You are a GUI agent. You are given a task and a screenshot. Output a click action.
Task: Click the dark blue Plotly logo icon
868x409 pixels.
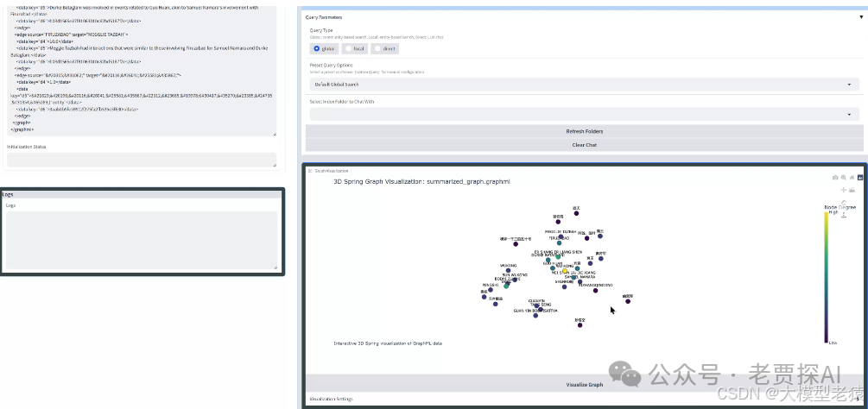(860, 178)
